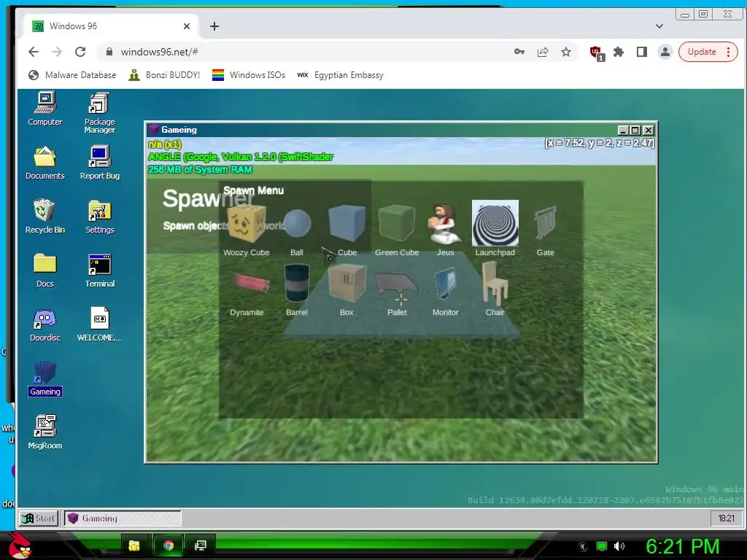747x560 pixels.
Task: Click the host Angry Birds start orb
Action: pyautogui.click(x=20, y=546)
